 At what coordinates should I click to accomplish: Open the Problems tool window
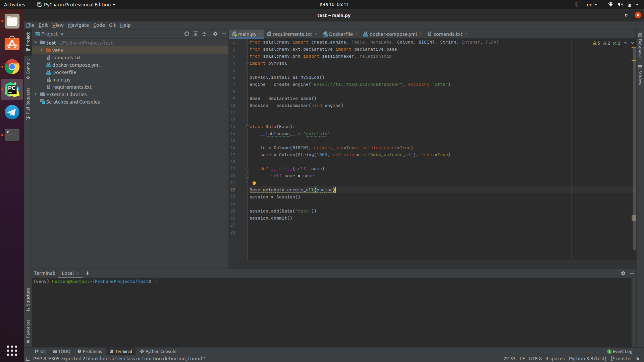[x=90, y=351]
